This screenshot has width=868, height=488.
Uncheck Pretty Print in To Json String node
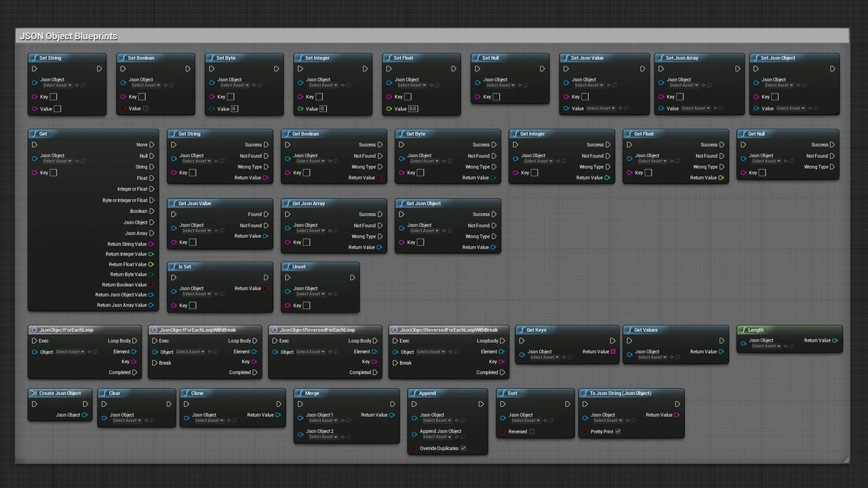pos(618,432)
